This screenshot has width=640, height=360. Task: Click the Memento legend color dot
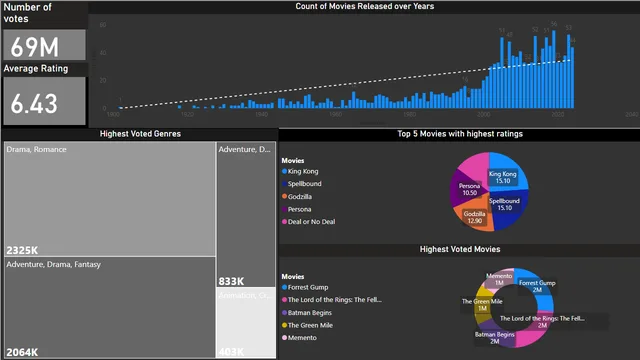coord(284,338)
